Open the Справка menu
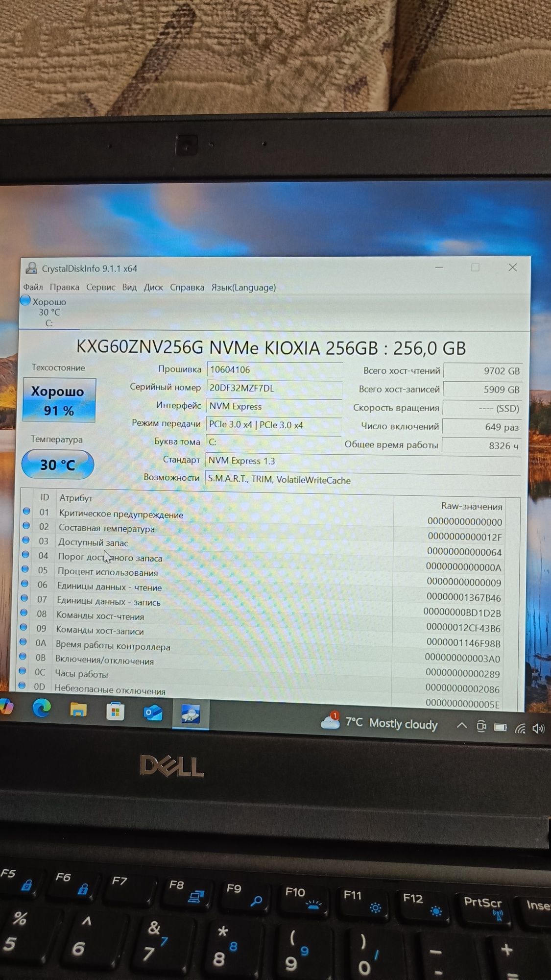Viewport: 551px width, 980px height. (187, 288)
